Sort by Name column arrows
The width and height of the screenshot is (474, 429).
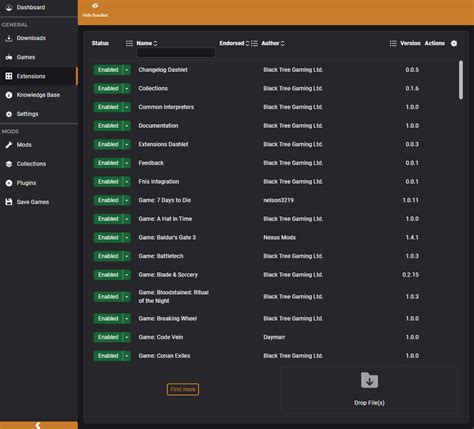coord(155,43)
